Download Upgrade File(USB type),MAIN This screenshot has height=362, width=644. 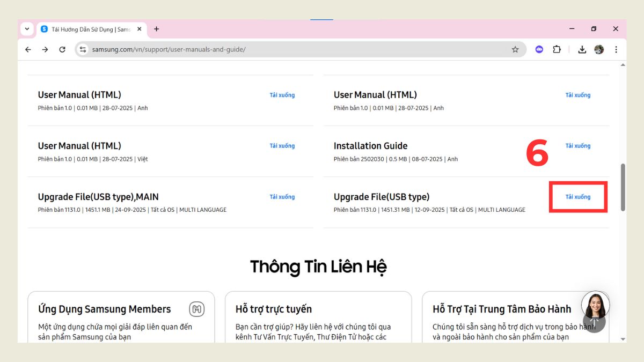click(x=282, y=197)
